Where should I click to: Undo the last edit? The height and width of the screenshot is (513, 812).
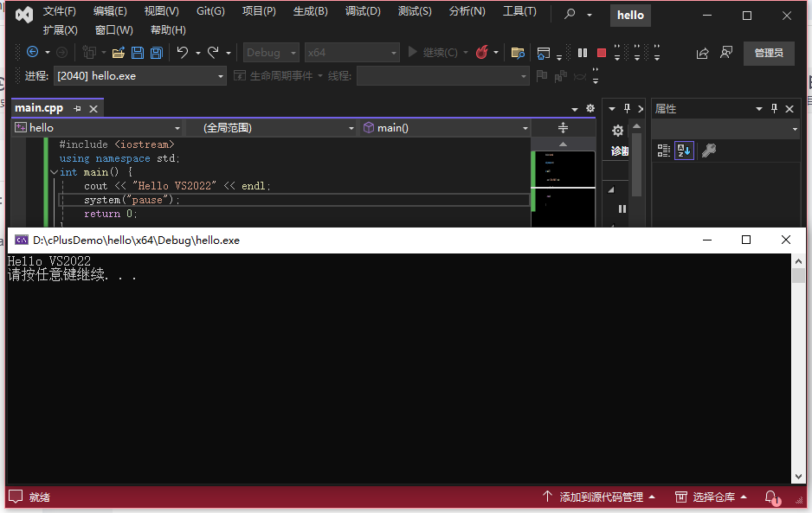(x=183, y=52)
